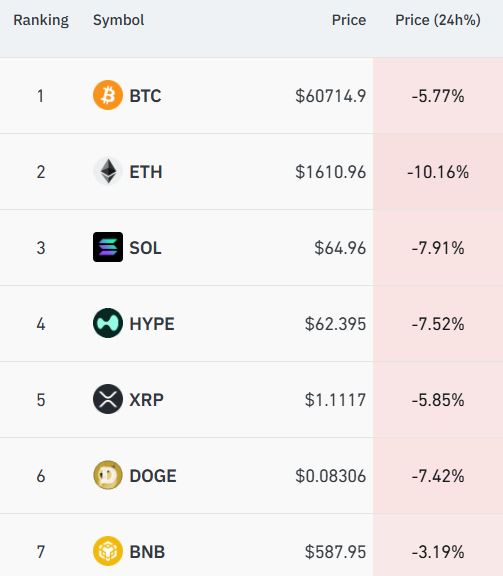This screenshot has width=503, height=576.
Task: Sort by the Price column header
Action: [x=349, y=20]
